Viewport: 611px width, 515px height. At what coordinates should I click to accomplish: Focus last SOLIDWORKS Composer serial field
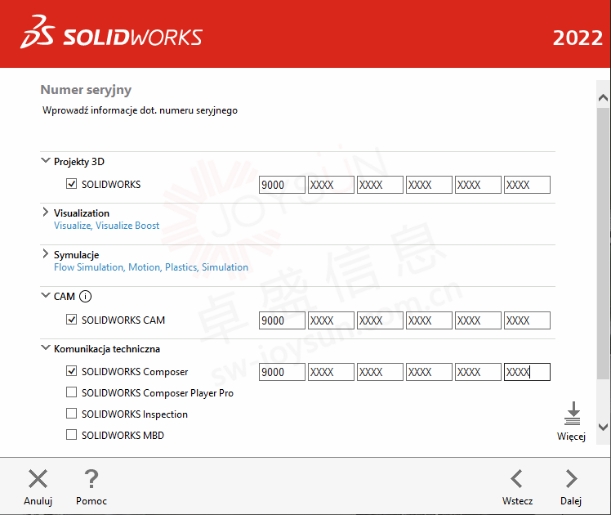pos(527,372)
